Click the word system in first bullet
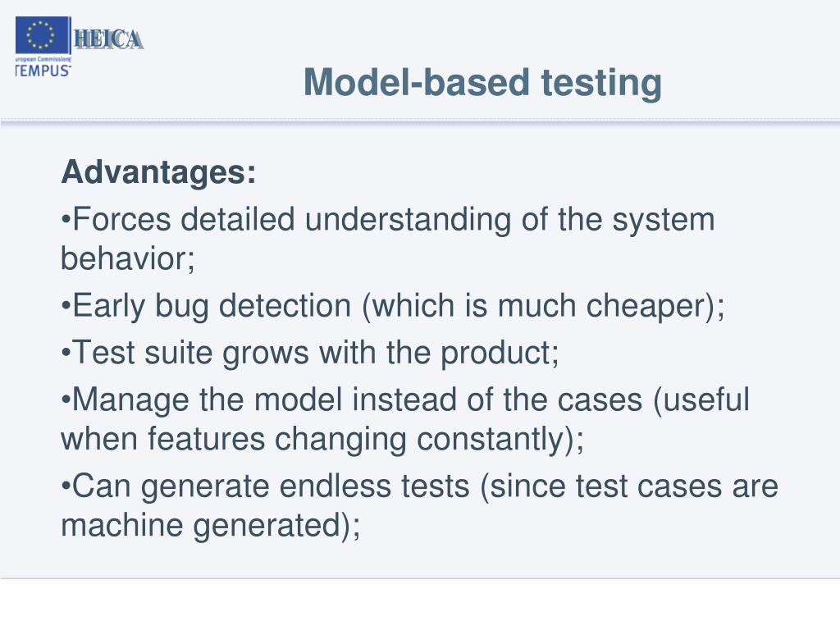 click(663, 220)
